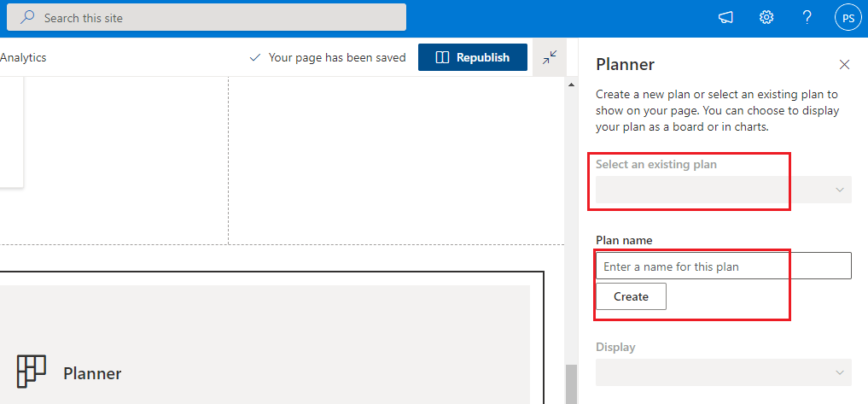Open the settings gear menu
The width and height of the screenshot is (868, 404).
point(766,18)
